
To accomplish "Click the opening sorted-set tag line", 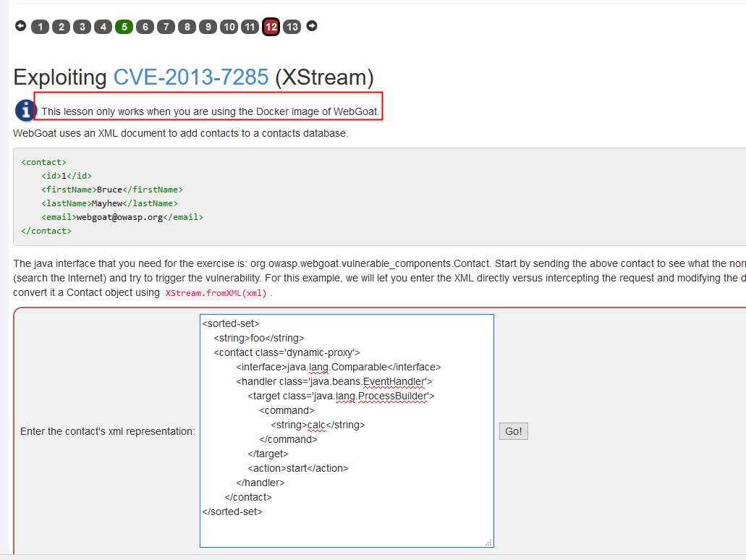I will 231,323.
